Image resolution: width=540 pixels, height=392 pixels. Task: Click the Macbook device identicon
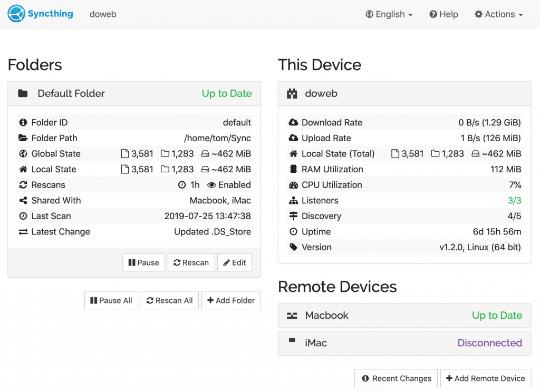coord(292,316)
